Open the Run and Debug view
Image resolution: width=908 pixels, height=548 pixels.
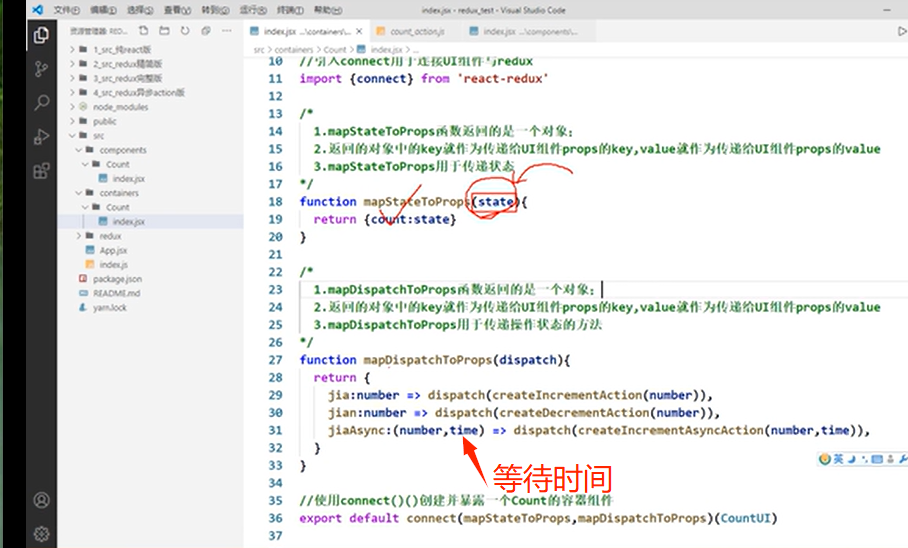pos(41,137)
